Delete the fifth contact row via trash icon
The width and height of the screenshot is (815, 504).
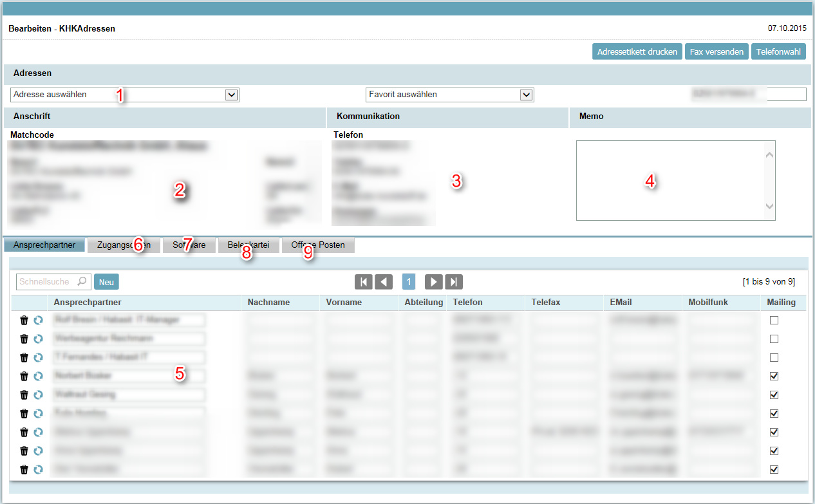click(24, 395)
